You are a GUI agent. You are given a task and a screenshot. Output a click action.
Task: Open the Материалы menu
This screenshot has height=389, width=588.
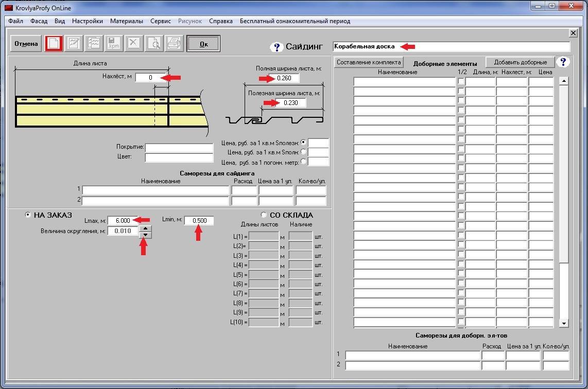(126, 21)
